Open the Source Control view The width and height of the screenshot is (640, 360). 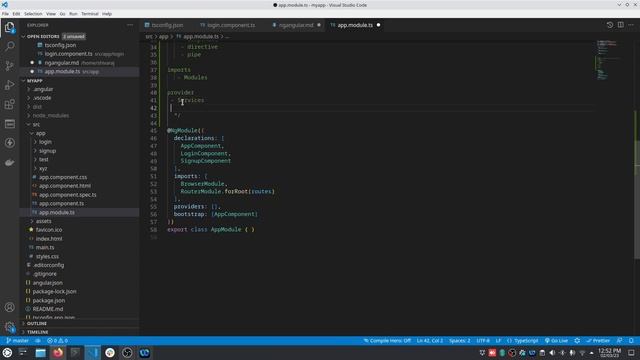(x=9, y=65)
